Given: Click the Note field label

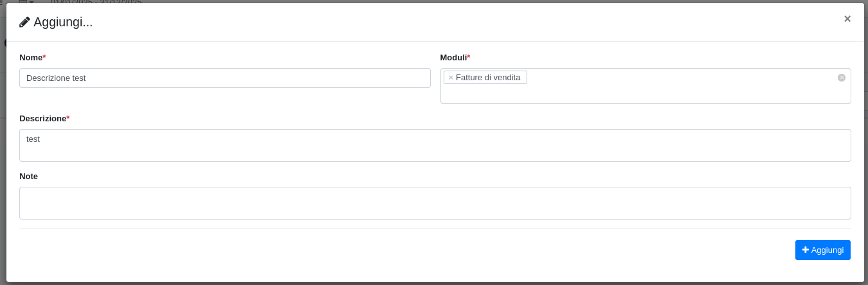Looking at the screenshot, I should coord(29,177).
